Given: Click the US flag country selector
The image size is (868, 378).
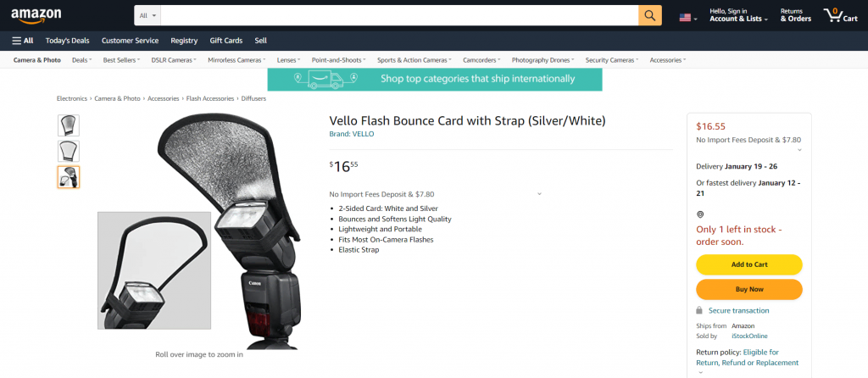Looking at the screenshot, I should 688,18.
